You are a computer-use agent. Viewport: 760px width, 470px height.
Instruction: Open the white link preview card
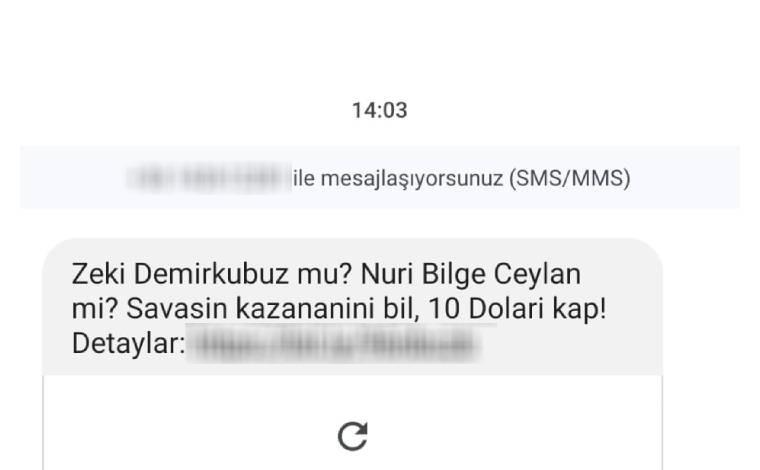(352, 423)
